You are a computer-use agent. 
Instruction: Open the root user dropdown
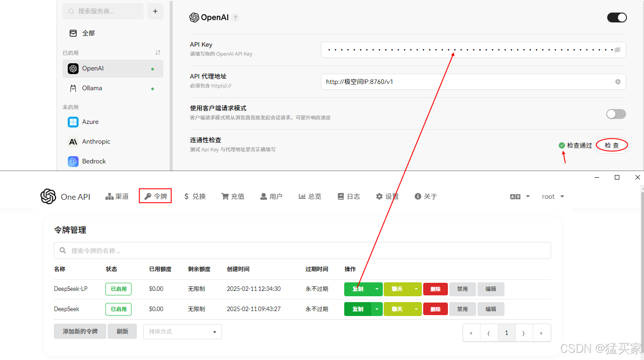point(553,197)
